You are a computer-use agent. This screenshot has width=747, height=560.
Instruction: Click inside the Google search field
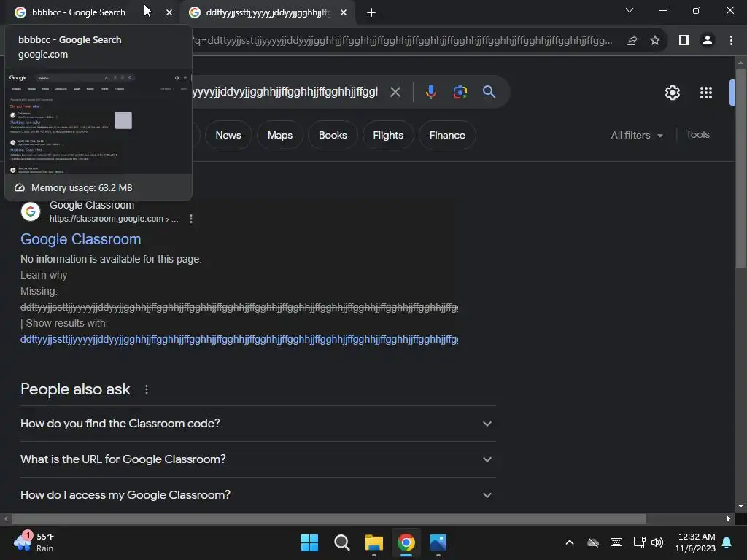(x=286, y=91)
